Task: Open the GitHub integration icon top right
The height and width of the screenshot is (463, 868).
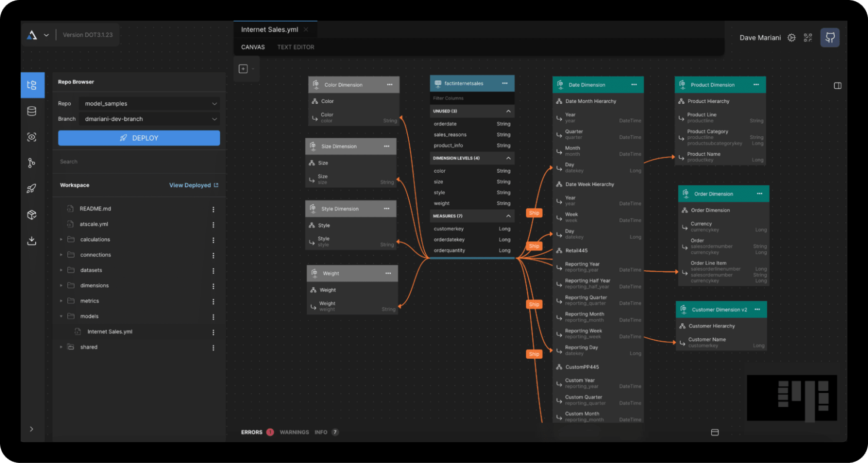Action: 829,37
